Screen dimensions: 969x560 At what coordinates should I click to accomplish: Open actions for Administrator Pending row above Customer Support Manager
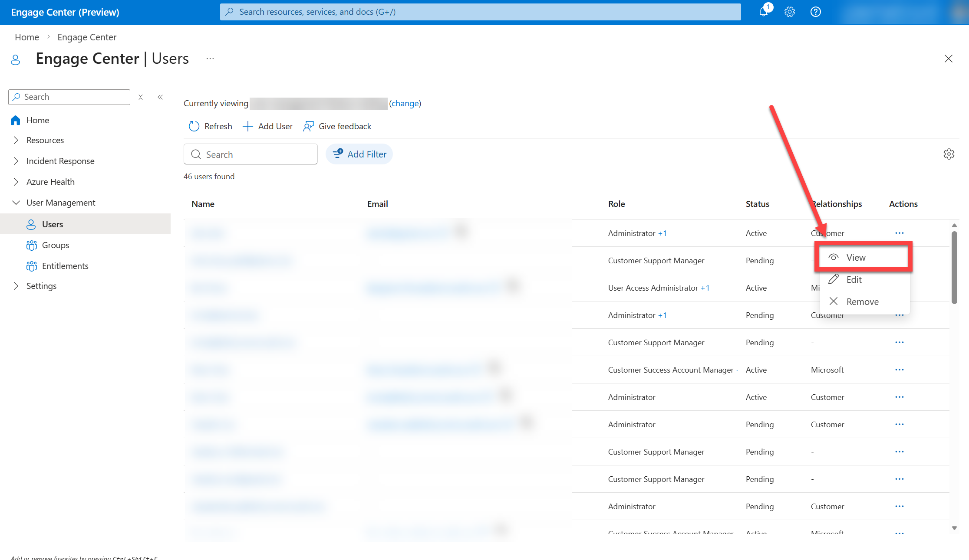[899, 424]
